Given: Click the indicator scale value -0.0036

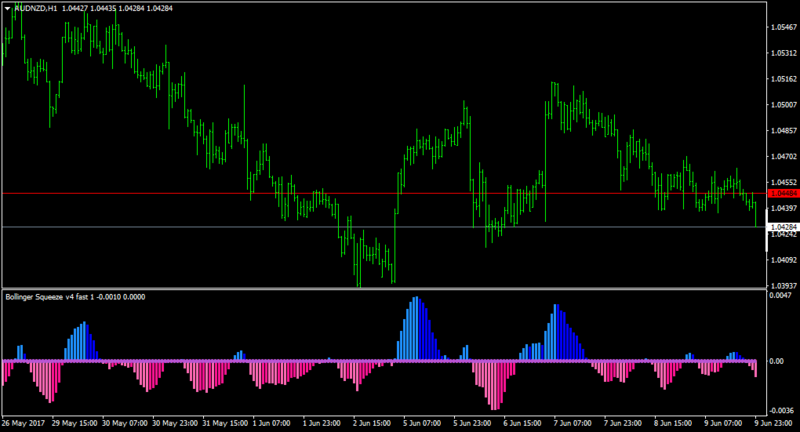Looking at the screenshot, I should (x=782, y=411).
